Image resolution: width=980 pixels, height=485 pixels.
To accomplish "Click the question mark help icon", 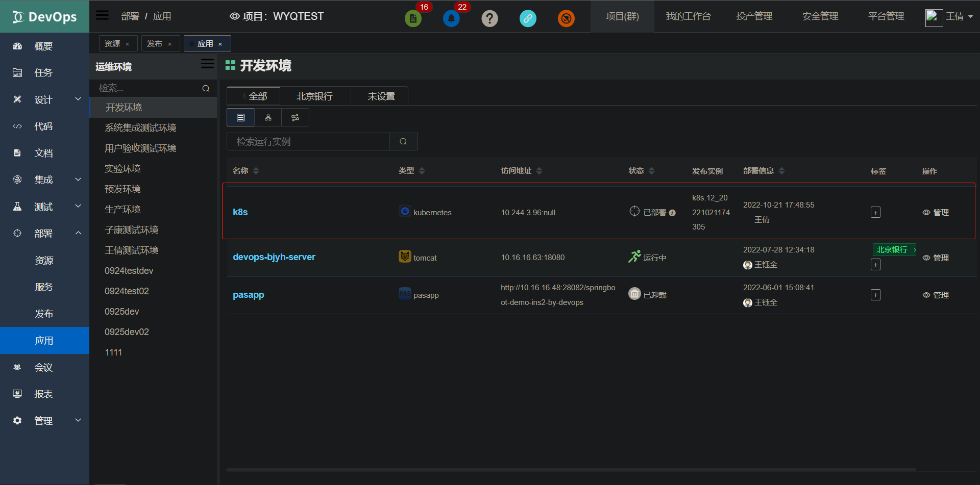I will [489, 18].
